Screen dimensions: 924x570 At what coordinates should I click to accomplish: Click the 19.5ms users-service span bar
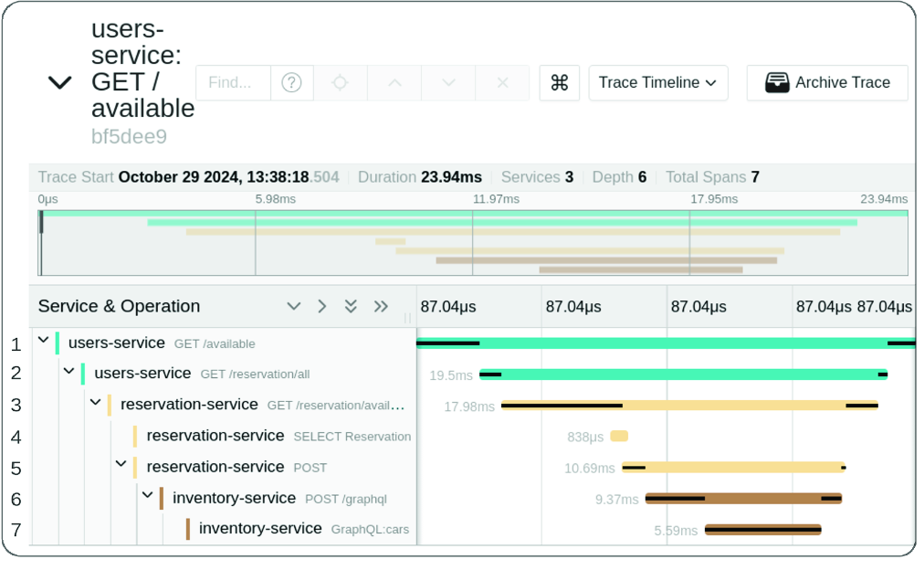(684, 375)
